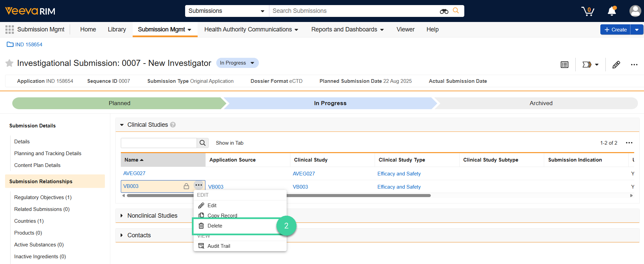
Task: Open the In Progress status dropdown
Action: (237, 63)
